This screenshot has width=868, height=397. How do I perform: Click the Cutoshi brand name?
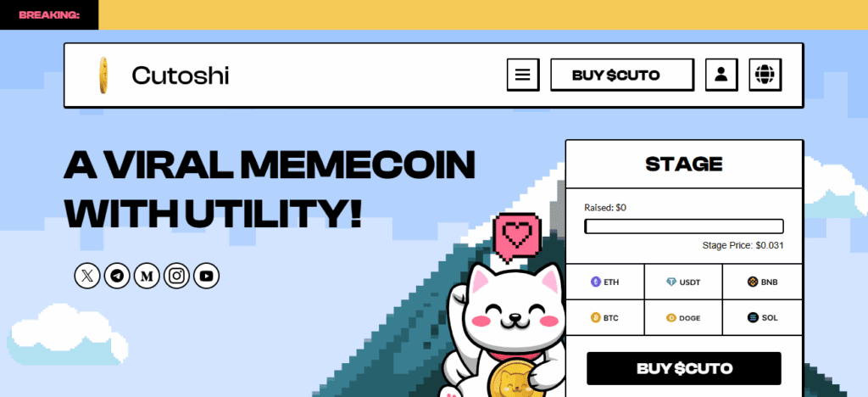181,75
